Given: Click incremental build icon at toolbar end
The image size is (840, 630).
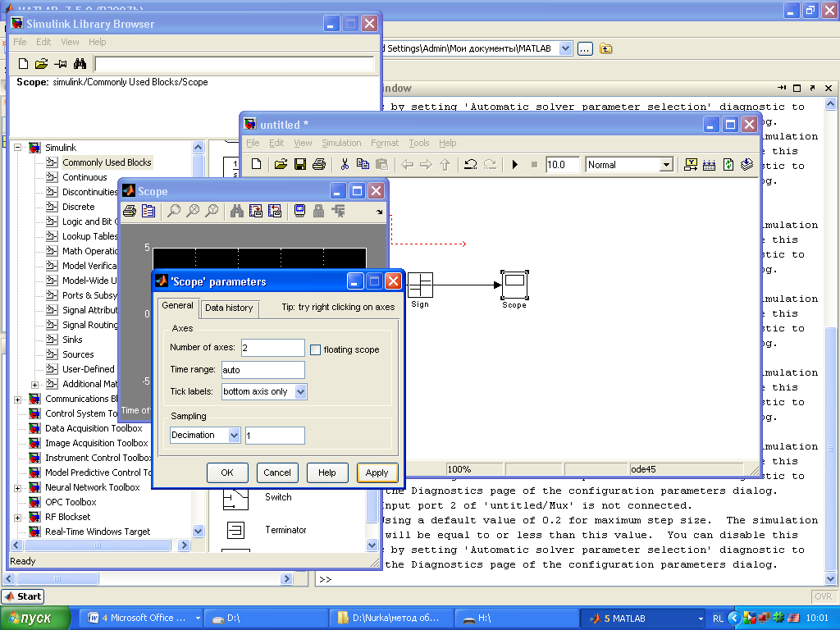Looking at the screenshot, I should 746,164.
